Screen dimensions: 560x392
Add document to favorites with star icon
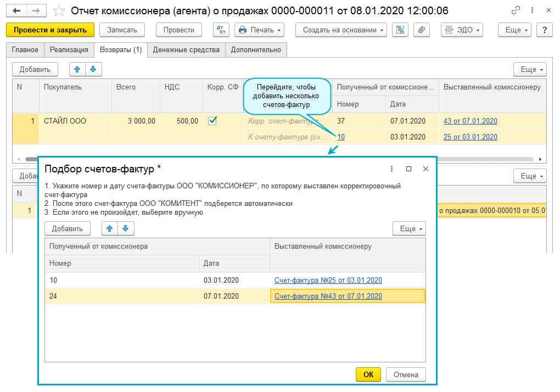point(59,10)
